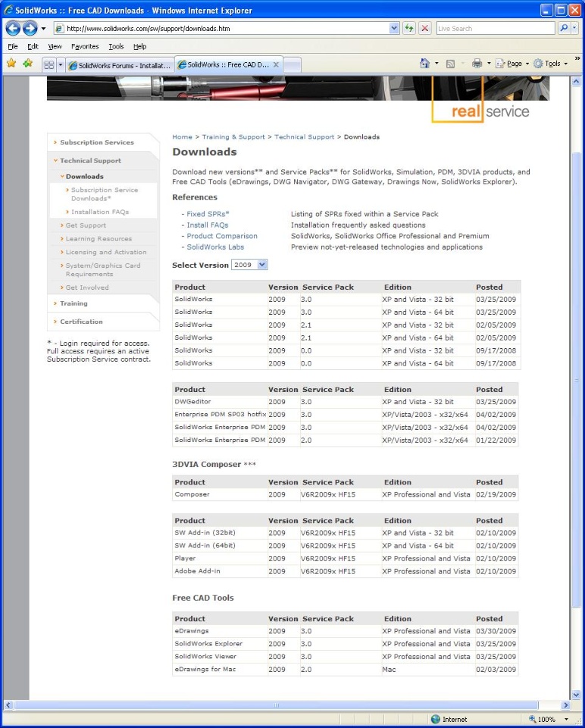Open the Install FAQs link
The height and width of the screenshot is (728, 585).
pos(208,225)
